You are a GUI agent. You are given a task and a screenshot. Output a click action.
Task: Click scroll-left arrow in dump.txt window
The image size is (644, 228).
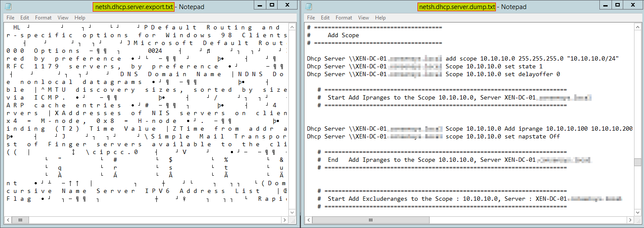pos(308,220)
